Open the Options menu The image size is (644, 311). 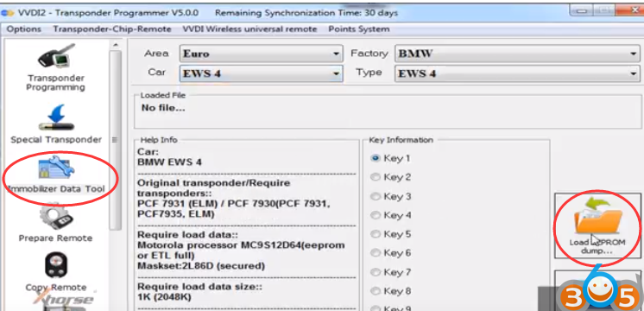click(x=24, y=29)
